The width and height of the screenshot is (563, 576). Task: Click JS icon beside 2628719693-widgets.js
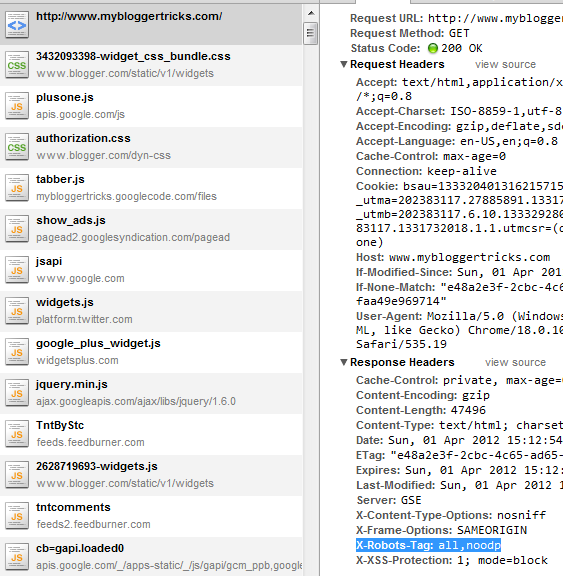(17, 475)
